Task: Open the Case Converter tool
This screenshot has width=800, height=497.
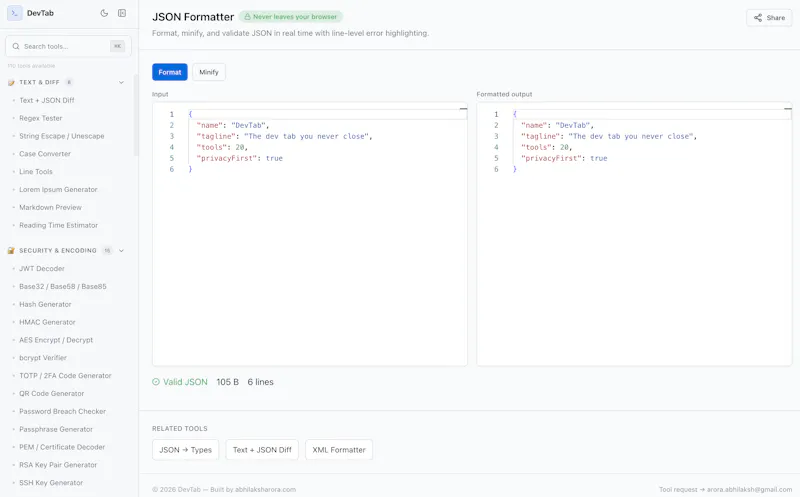Action: point(45,154)
